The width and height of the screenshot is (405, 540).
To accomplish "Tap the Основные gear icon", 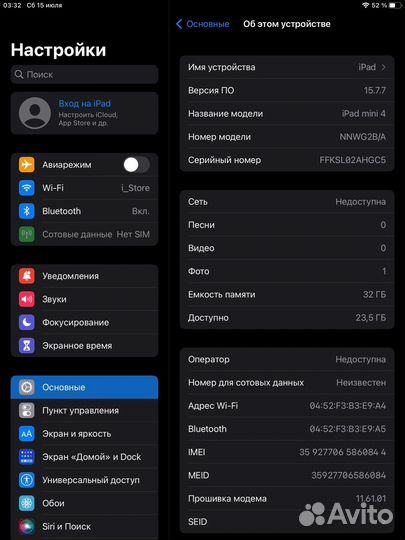I will tap(27, 387).
